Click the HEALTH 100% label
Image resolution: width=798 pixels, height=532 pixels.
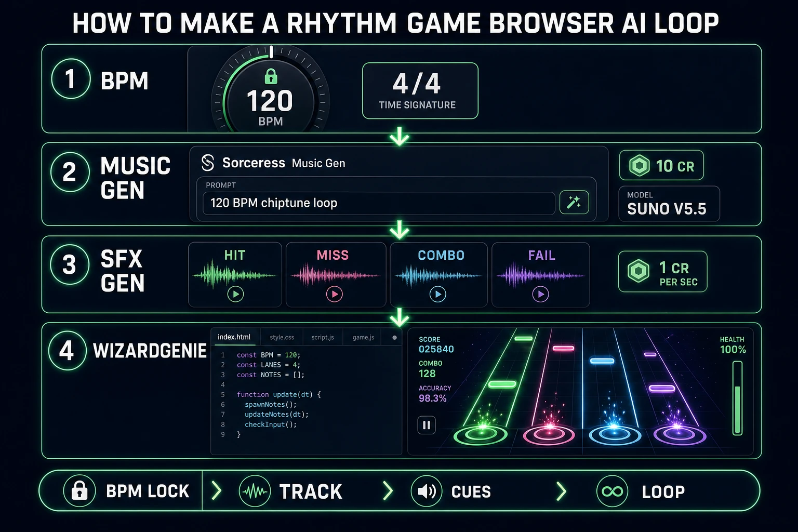[733, 345]
